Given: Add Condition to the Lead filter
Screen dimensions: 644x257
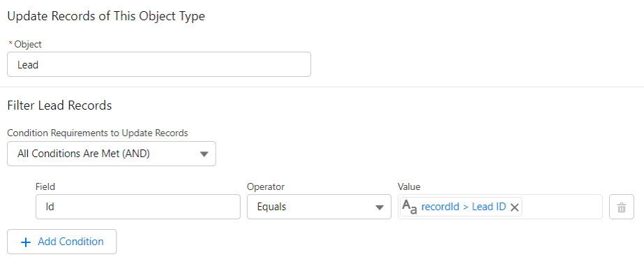Looking at the screenshot, I should click(x=61, y=242).
